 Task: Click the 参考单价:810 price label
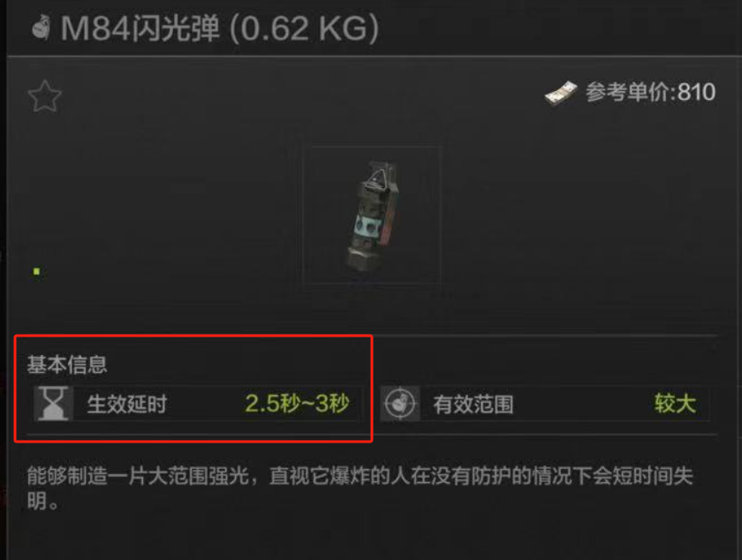tap(651, 92)
